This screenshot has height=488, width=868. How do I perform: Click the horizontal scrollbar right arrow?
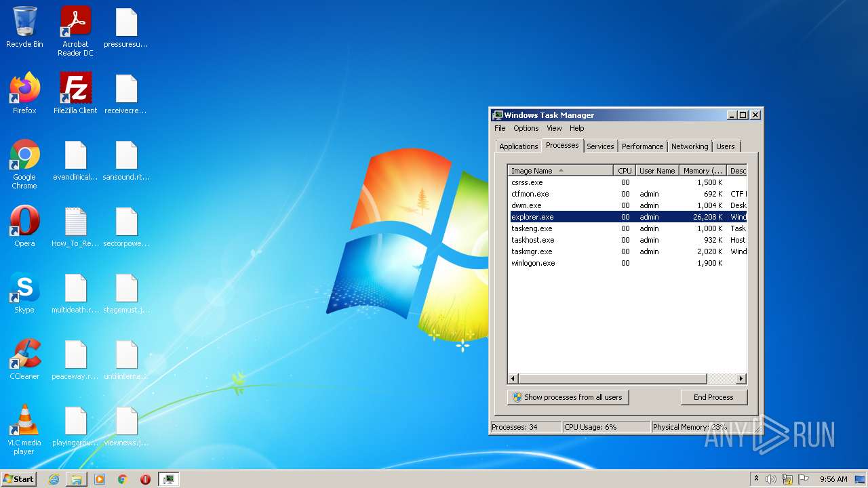[741, 379]
